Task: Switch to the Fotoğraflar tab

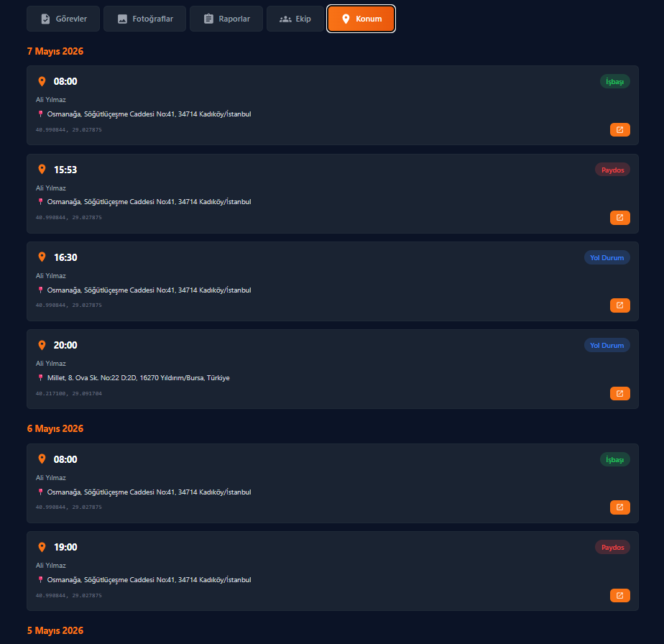Action: [x=145, y=19]
